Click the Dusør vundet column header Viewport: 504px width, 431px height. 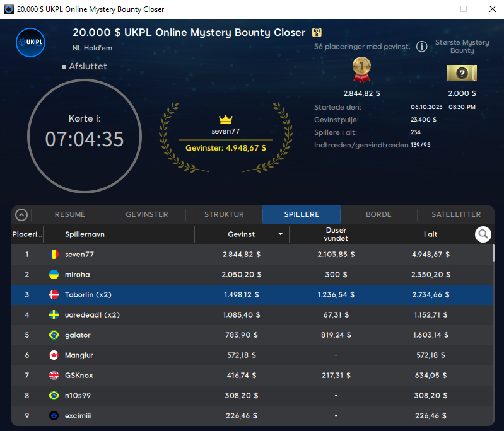[336, 234]
